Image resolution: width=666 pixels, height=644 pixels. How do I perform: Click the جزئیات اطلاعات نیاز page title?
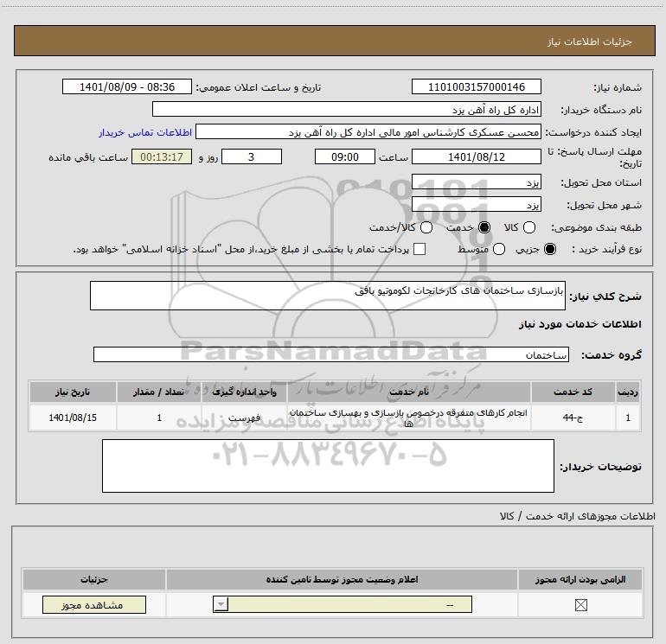pyautogui.click(x=589, y=41)
